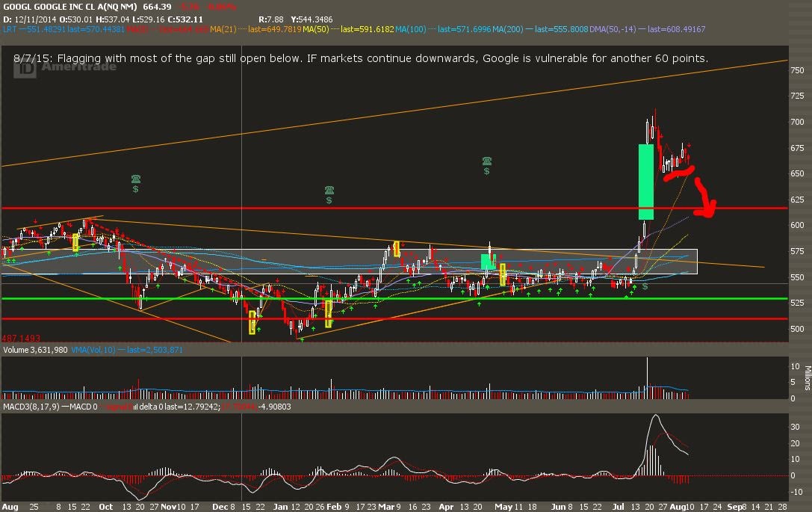Click the earnings phone icon in late April
The image size is (812, 512).
point(487,161)
